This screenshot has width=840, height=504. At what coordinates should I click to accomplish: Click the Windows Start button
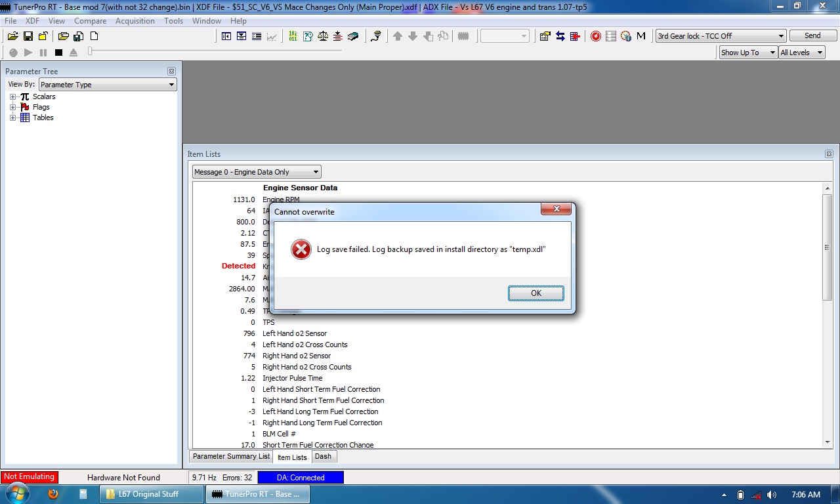pos(18,493)
